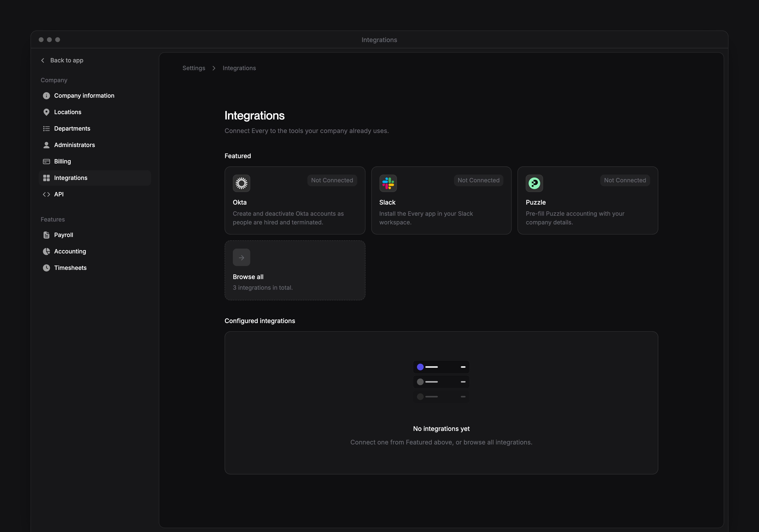The image size is (759, 532).
Task: Click the Back to app arrow icon
Action: pyautogui.click(x=43, y=60)
